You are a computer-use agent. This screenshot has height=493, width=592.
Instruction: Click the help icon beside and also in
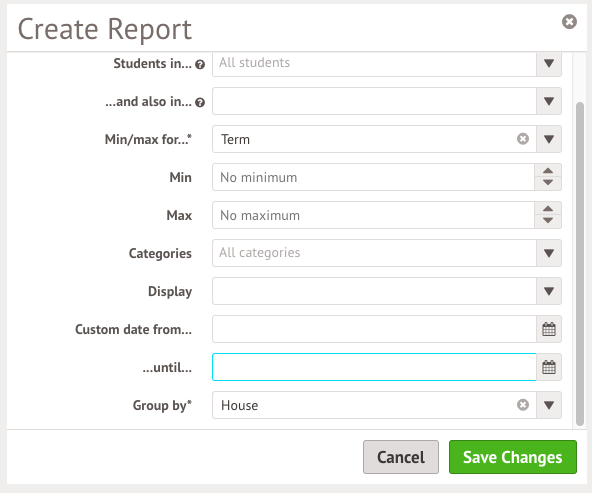tap(200, 102)
